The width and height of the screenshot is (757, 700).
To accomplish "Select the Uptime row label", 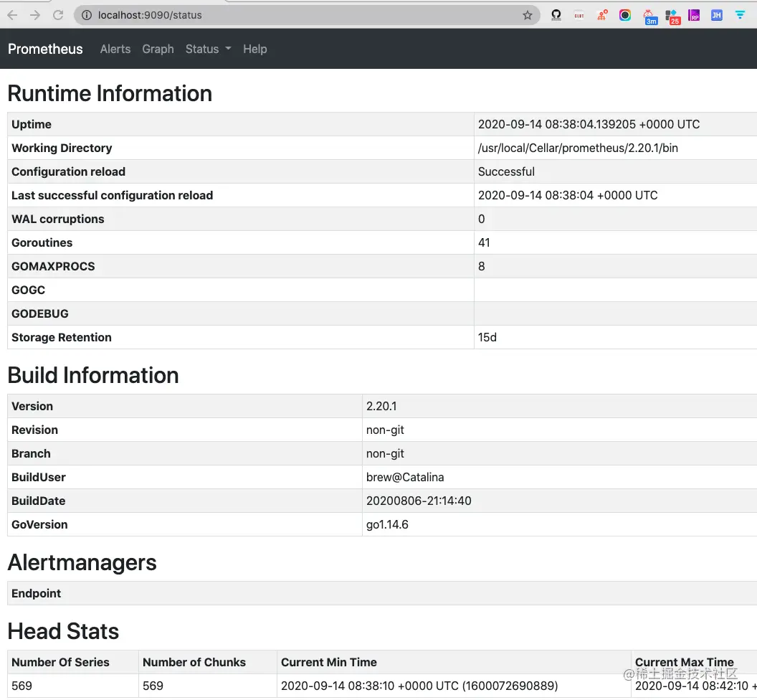I will click(x=32, y=124).
